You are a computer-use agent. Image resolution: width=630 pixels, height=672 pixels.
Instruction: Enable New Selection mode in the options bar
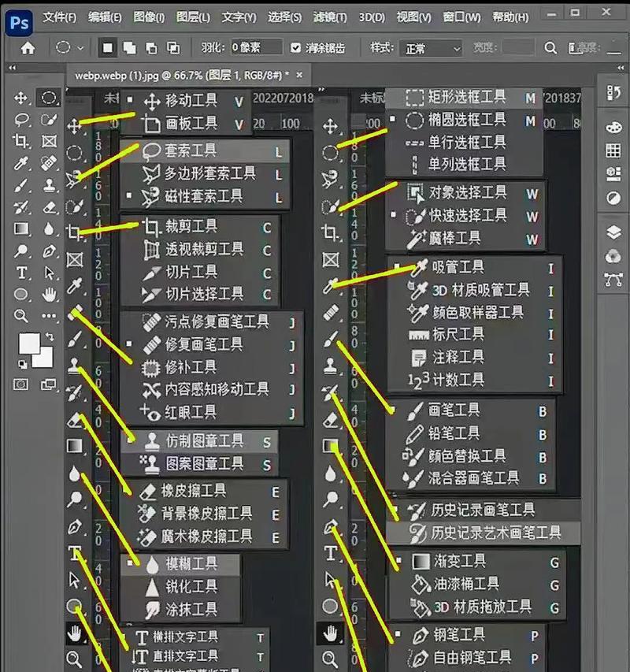[108, 48]
